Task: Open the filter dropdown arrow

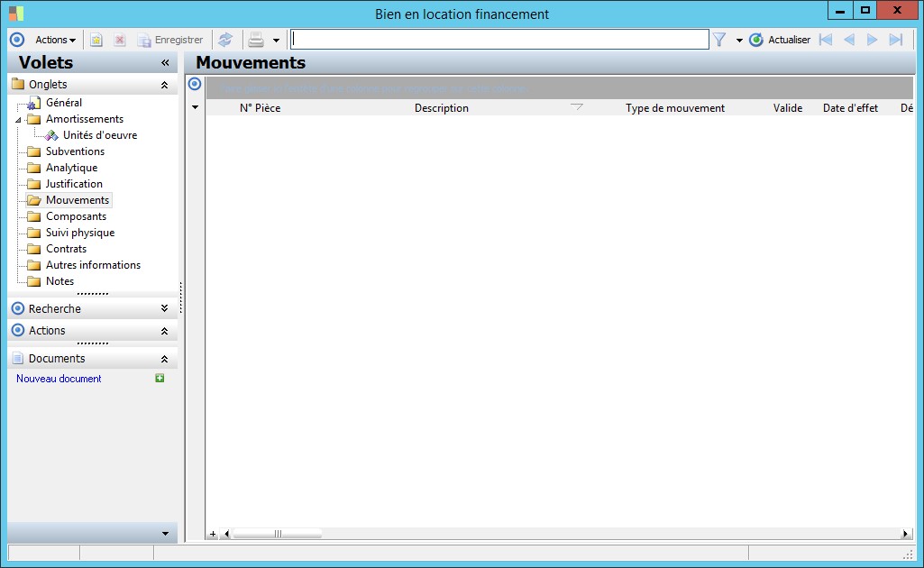Action: (x=739, y=41)
